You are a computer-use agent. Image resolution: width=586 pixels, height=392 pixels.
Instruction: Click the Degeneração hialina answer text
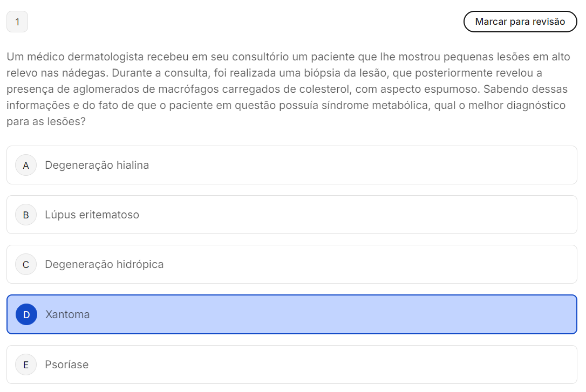point(97,165)
